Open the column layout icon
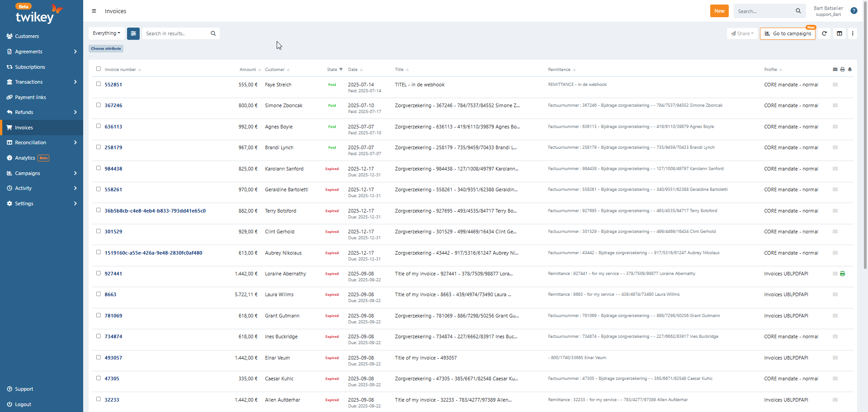The height and width of the screenshot is (412, 868). coord(840,33)
